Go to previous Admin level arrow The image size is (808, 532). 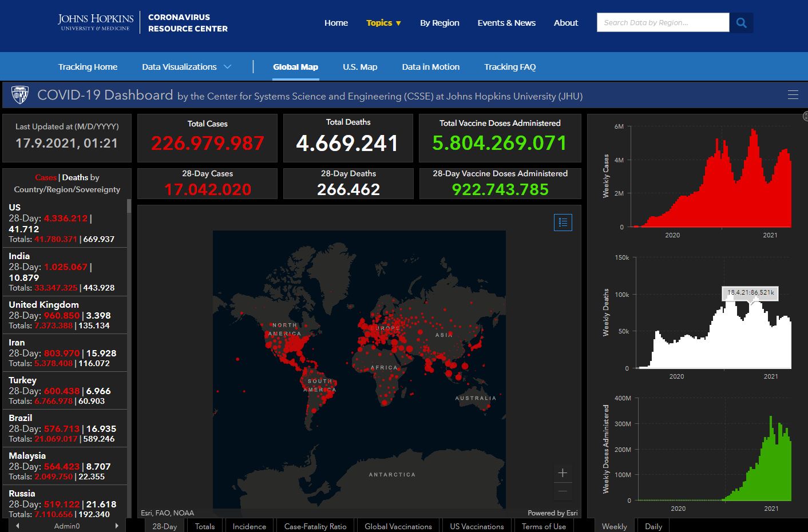click(18, 526)
